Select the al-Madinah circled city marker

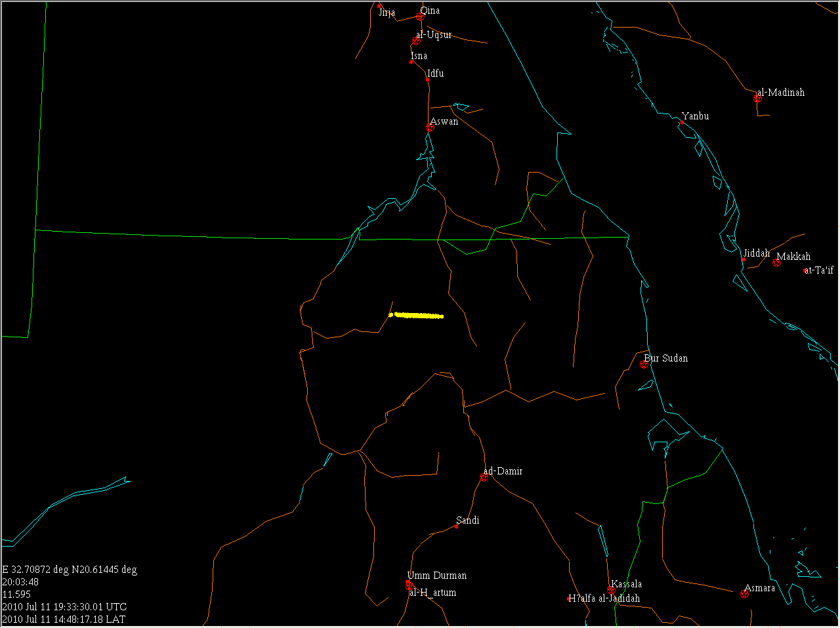pyautogui.click(x=757, y=98)
